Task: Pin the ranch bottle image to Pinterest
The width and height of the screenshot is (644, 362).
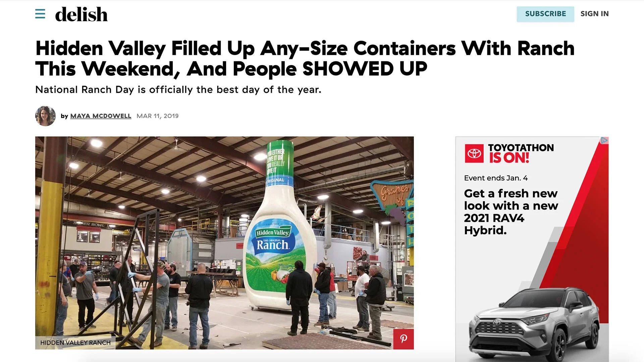Action: pos(404,339)
